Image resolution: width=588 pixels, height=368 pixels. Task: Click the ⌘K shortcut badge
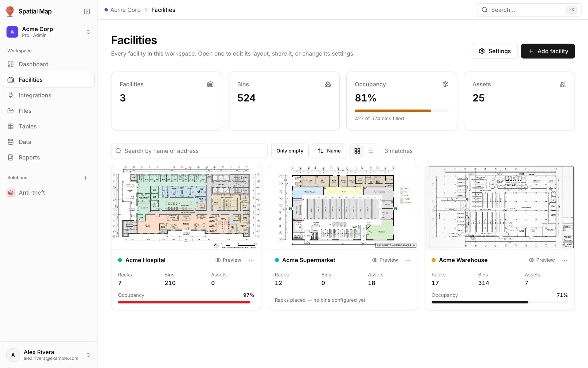point(571,10)
